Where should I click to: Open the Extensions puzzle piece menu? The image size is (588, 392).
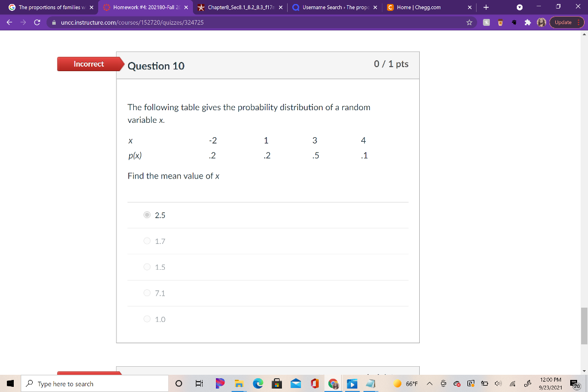click(x=528, y=22)
